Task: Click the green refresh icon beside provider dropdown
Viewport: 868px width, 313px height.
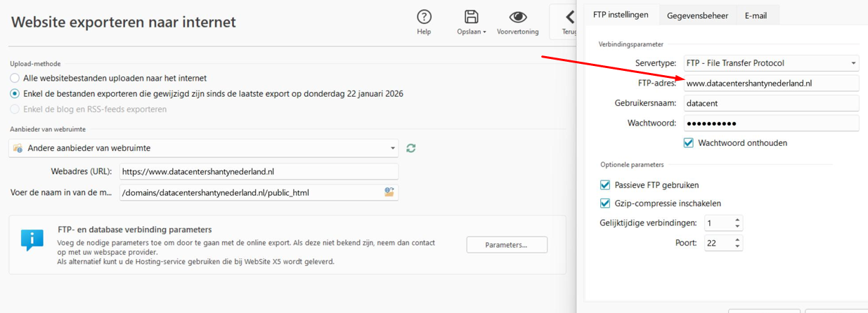Action: 411,148
